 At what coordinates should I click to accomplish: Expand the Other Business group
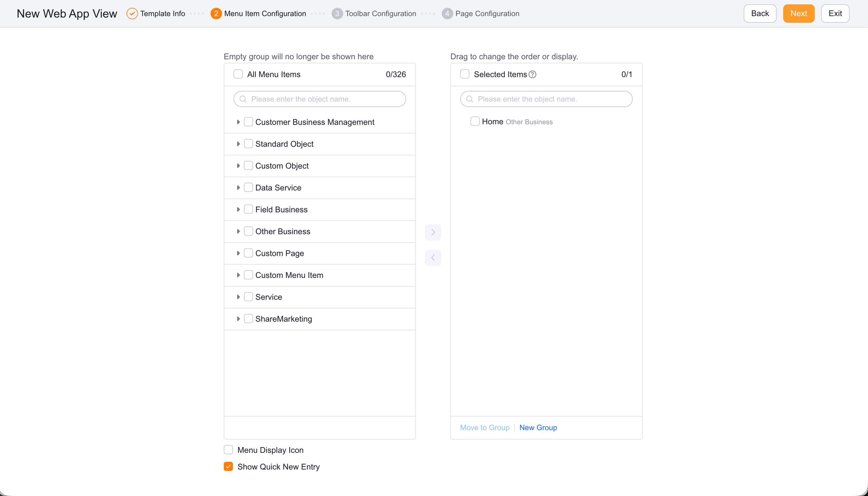point(238,231)
